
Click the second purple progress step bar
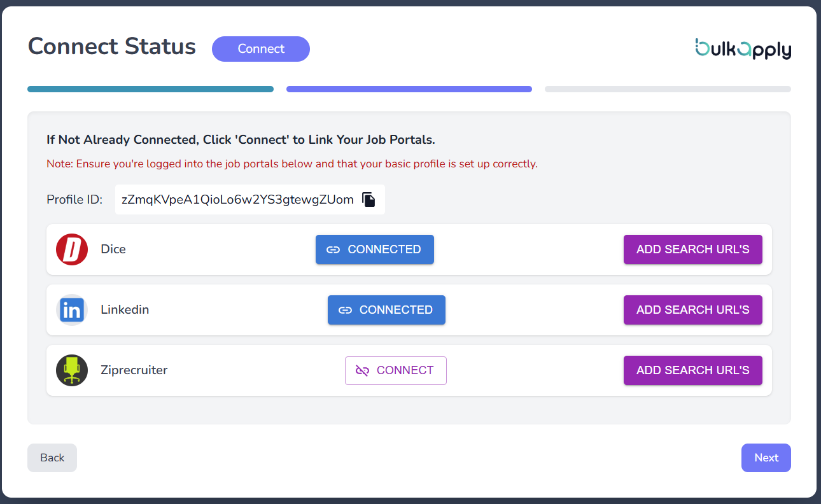pyautogui.click(x=409, y=89)
